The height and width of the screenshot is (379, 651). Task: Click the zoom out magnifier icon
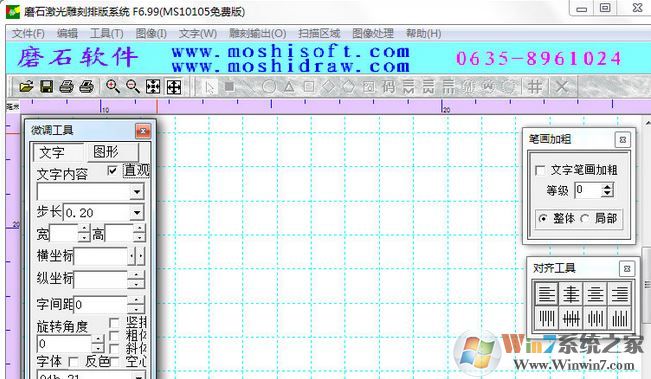click(133, 87)
